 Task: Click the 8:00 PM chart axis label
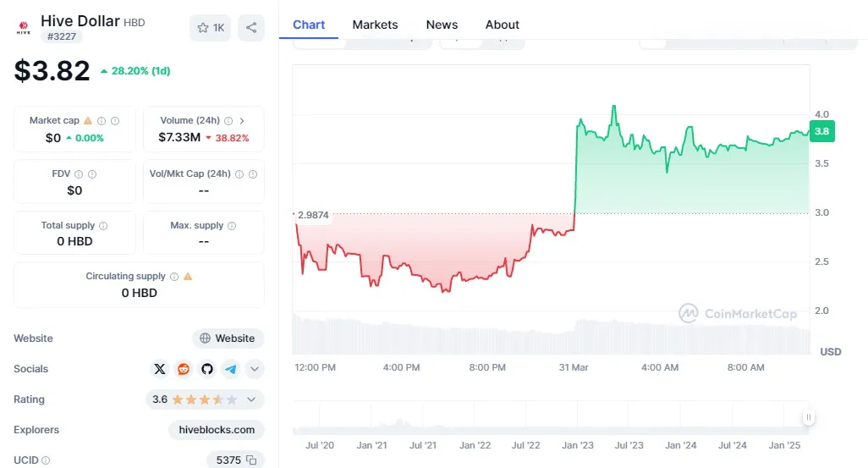click(487, 367)
